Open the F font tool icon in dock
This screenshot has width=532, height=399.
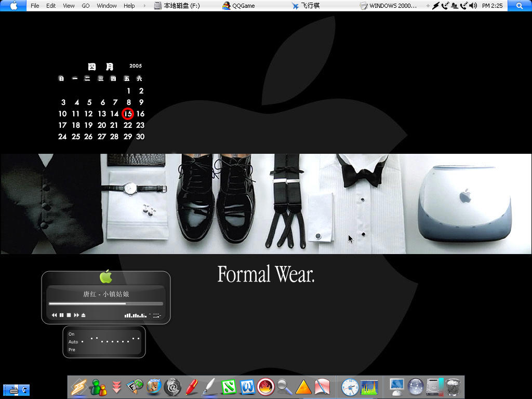tap(135, 387)
